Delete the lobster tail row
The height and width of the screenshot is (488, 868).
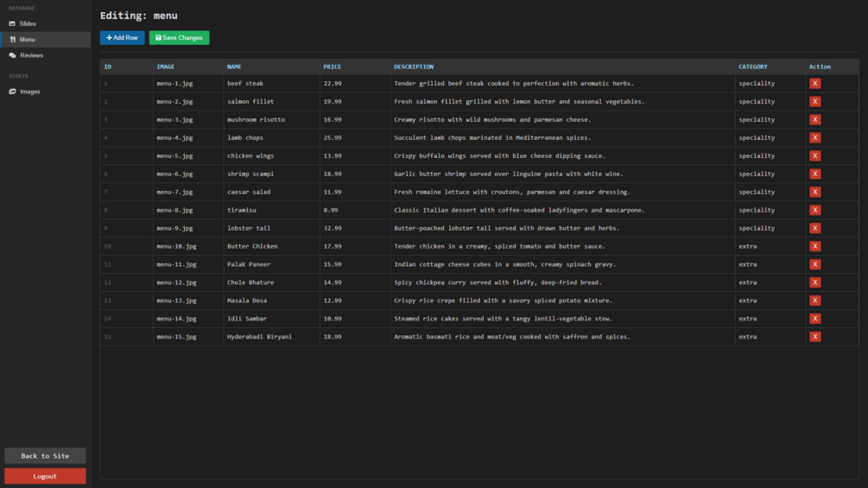point(814,228)
